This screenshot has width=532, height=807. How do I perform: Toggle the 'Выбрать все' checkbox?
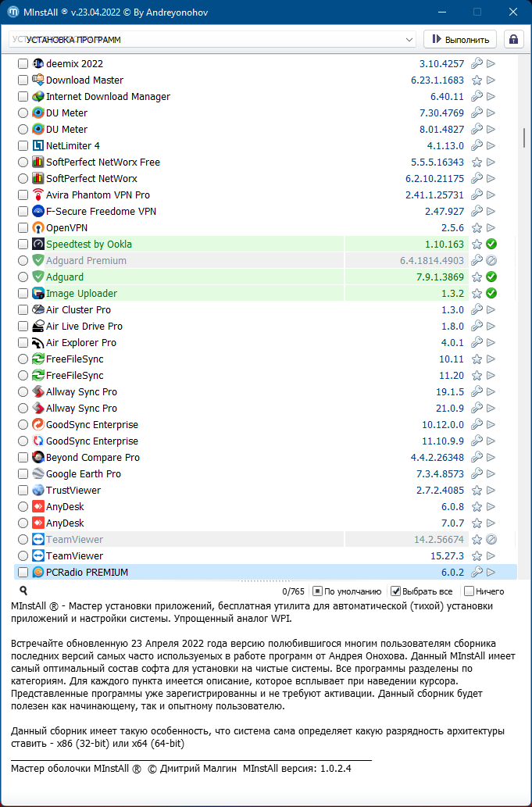[395, 591]
